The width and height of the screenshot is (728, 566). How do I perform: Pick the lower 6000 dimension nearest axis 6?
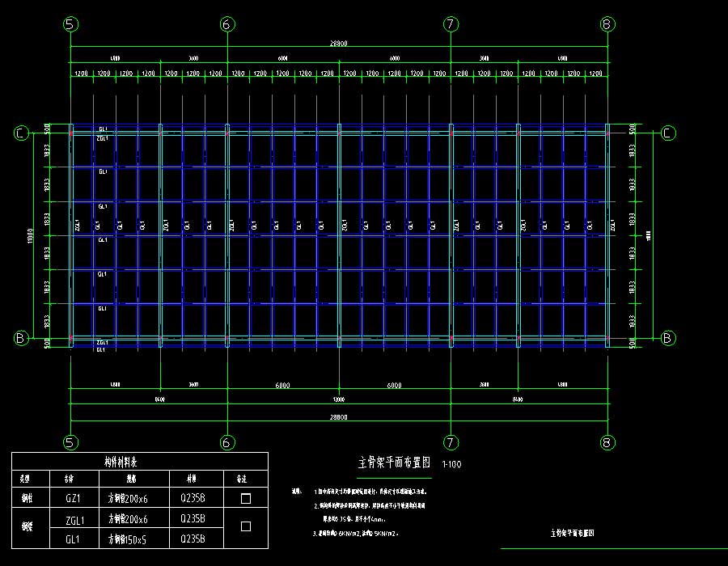pos(283,385)
